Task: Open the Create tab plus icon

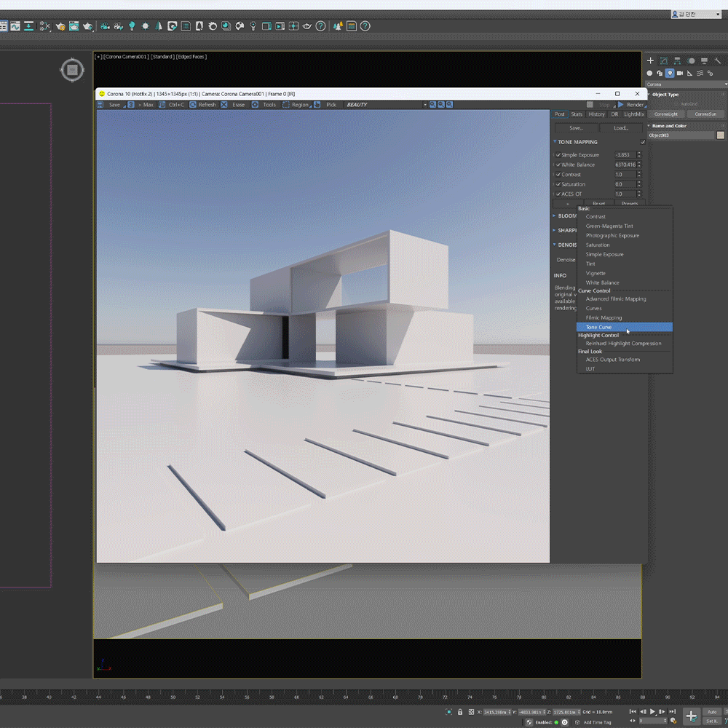Action: (650, 61)
